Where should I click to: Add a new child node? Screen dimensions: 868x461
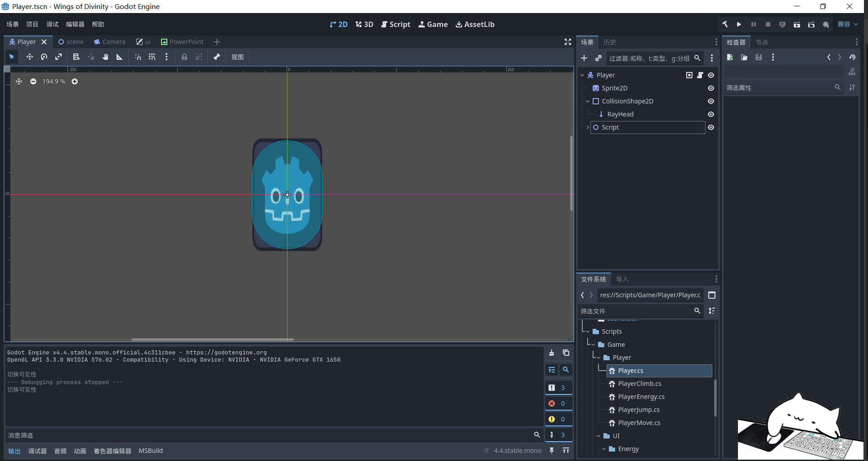click(584, 58)
